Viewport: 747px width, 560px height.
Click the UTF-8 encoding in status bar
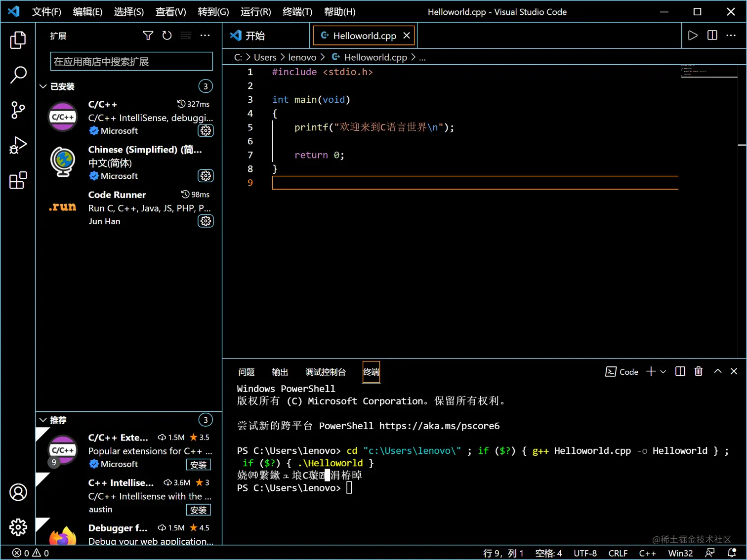[585, 553]
